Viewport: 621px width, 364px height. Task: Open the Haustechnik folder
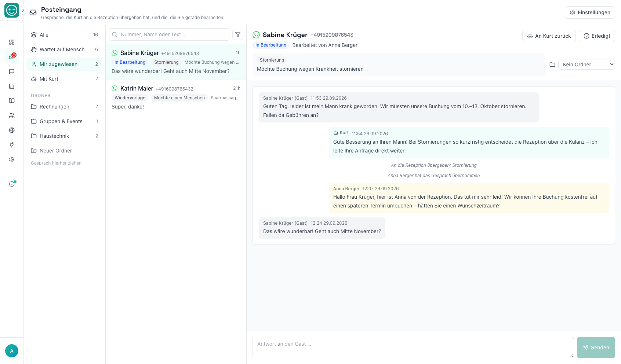(x=65, y=136)
